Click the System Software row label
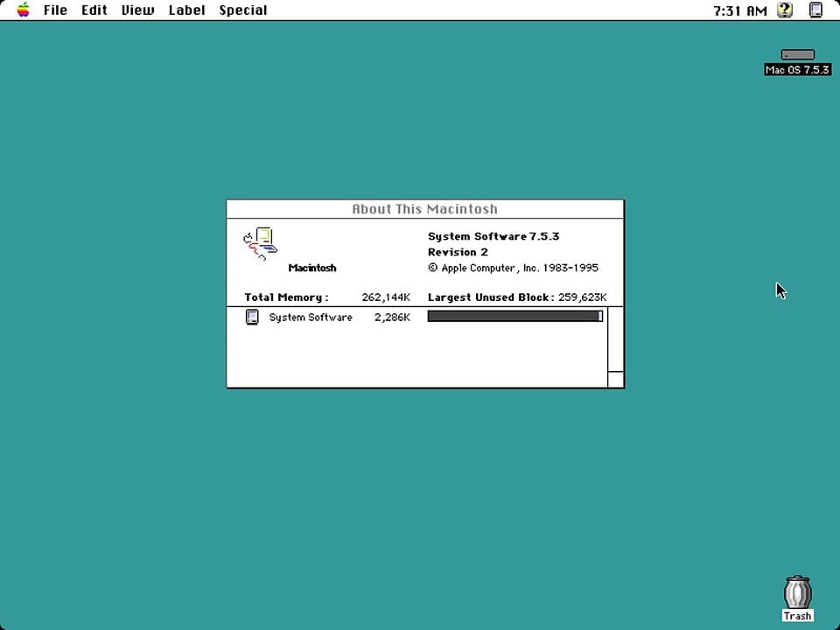This screenshot has height=630, width=840. tap(310, 317)
